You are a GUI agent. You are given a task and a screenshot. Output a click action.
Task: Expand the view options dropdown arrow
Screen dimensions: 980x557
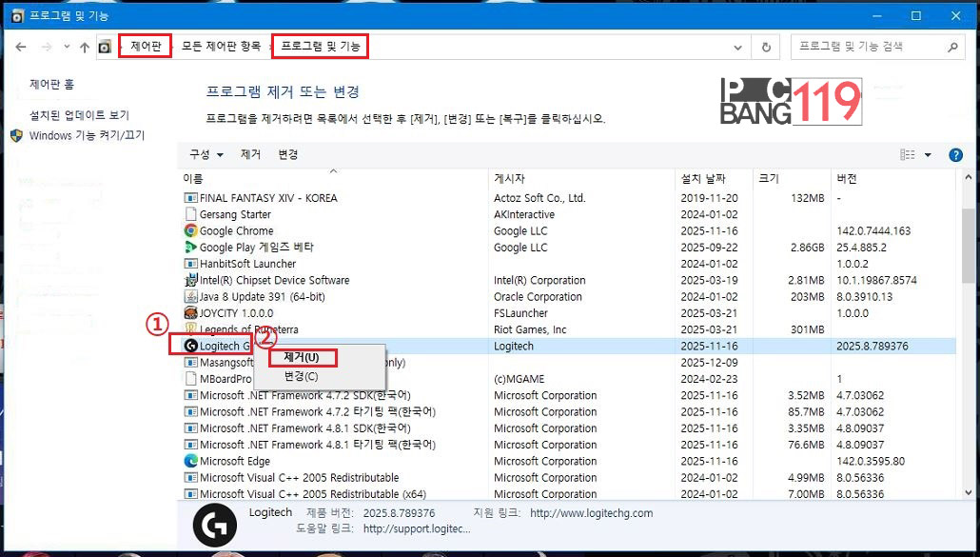tap(928, 155)
